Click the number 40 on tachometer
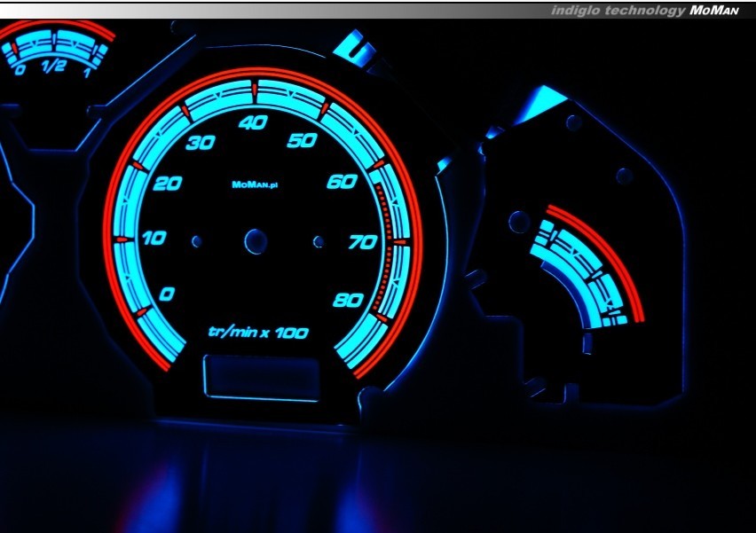756x533 pixels. 253,123
